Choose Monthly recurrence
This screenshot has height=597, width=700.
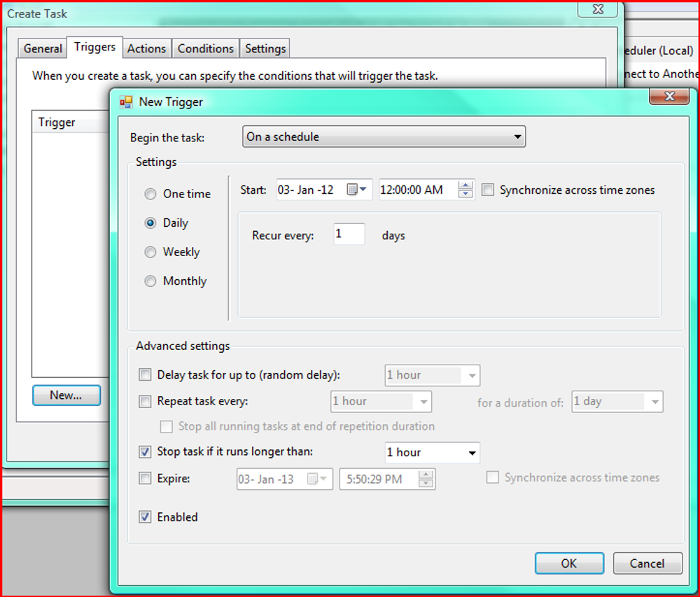tap(150, 281)
